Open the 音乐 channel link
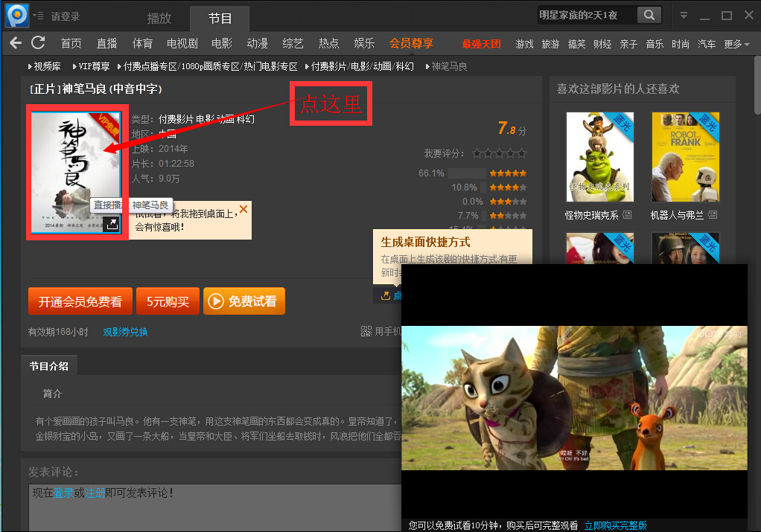This screenshot has height=532, width=761. click(x=655, y=44)
